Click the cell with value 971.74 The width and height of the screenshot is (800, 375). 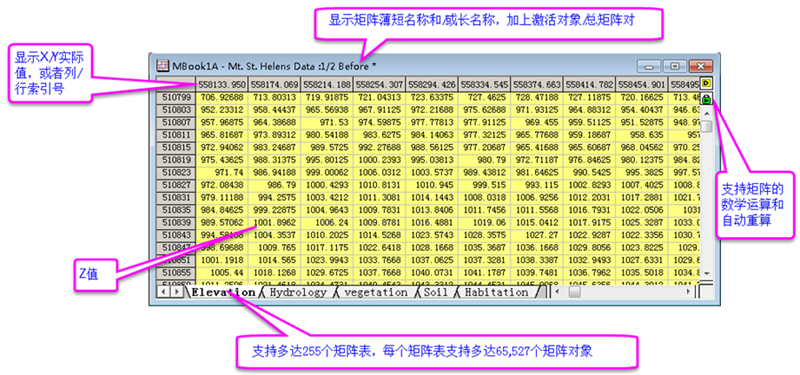click(x=222, y=172)
